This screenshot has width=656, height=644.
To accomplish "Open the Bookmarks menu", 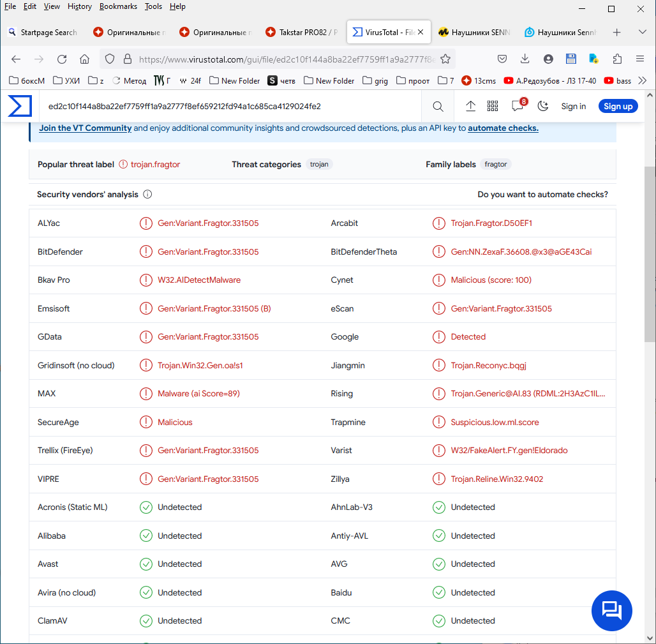I will [119, 6].
